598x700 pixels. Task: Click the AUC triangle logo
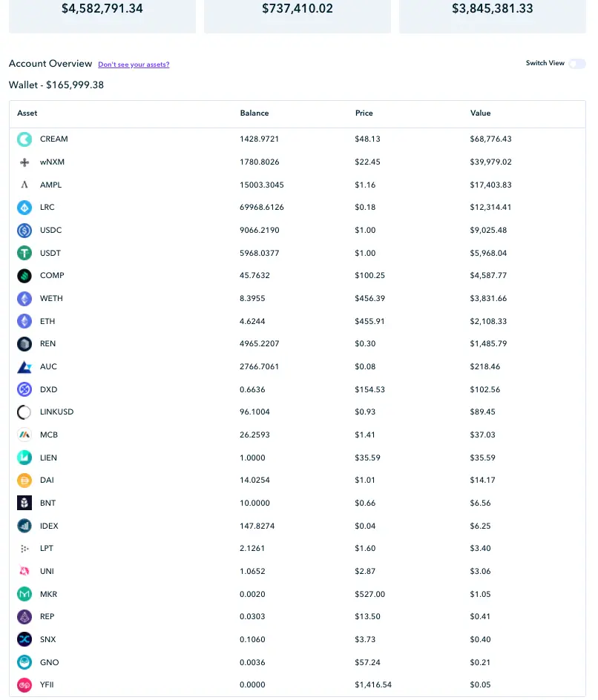pos(24,367)
